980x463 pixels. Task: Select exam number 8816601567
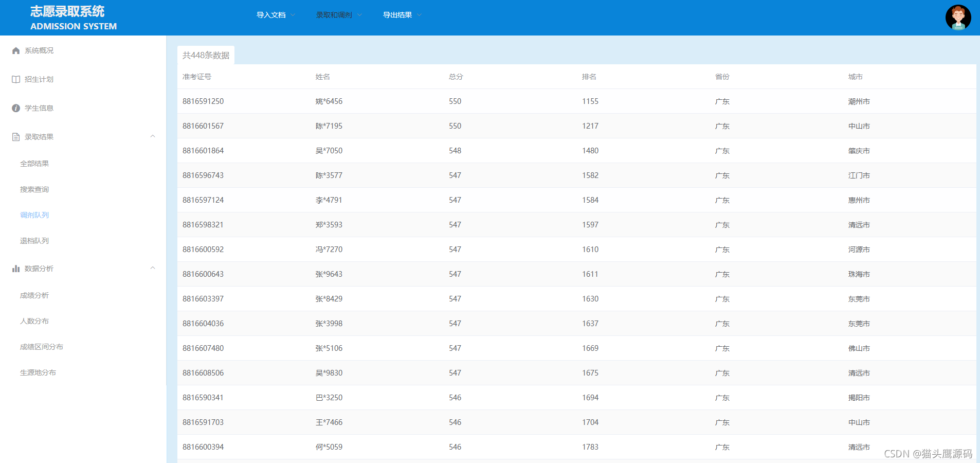203,126
